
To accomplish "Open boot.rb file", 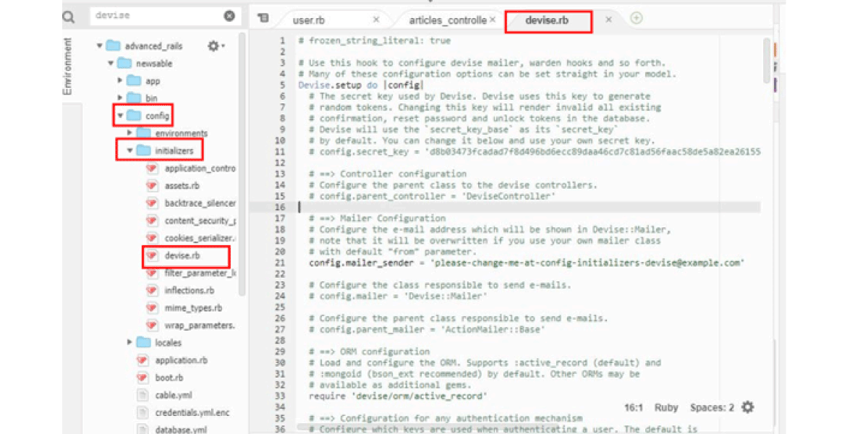I will pos(171,378).
